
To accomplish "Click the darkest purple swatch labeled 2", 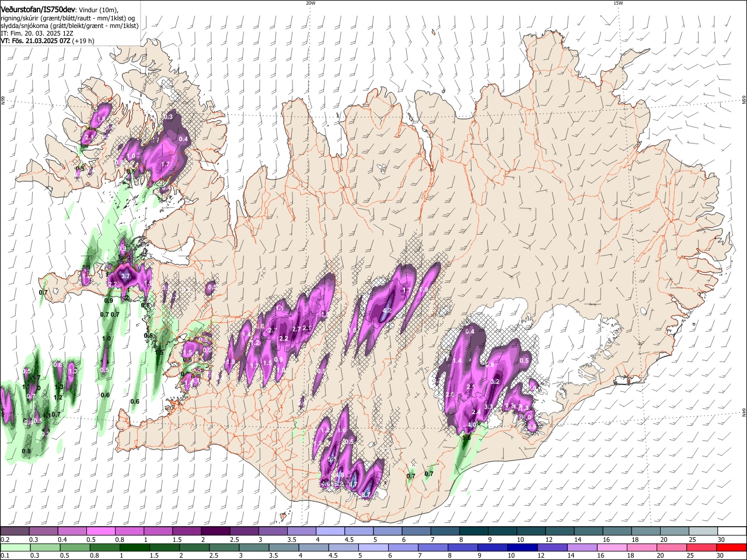I will coord(215,531).
